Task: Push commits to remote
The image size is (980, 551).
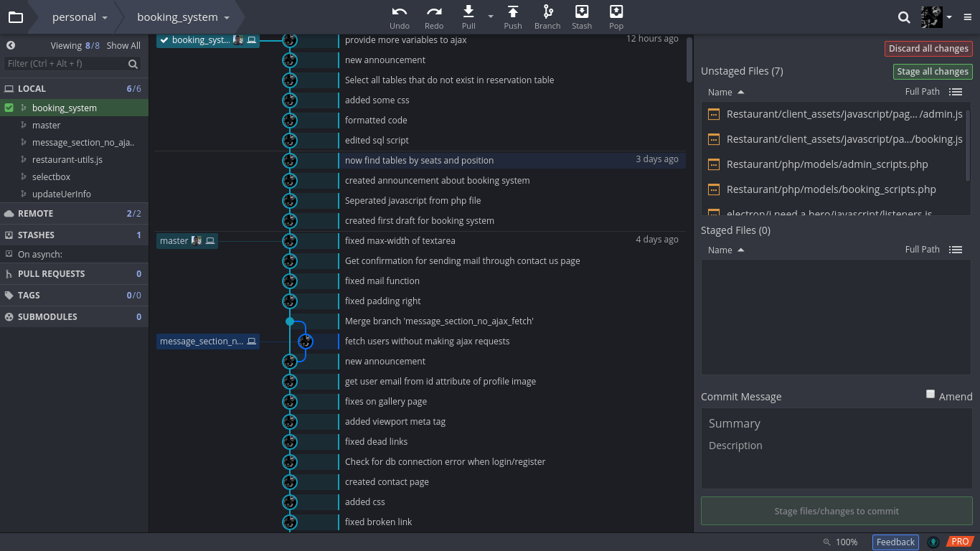Action: click(x=513, y=16)
